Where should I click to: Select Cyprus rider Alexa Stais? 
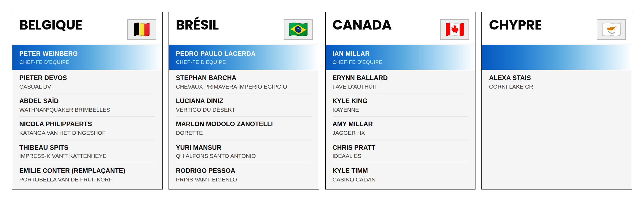point(557,82)
